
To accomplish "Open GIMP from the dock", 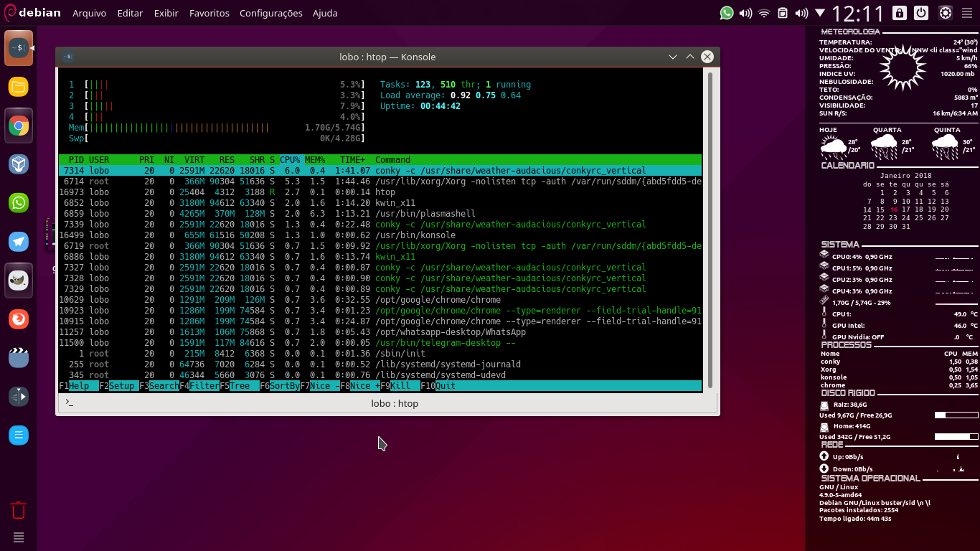I will [x=18, y=280].
